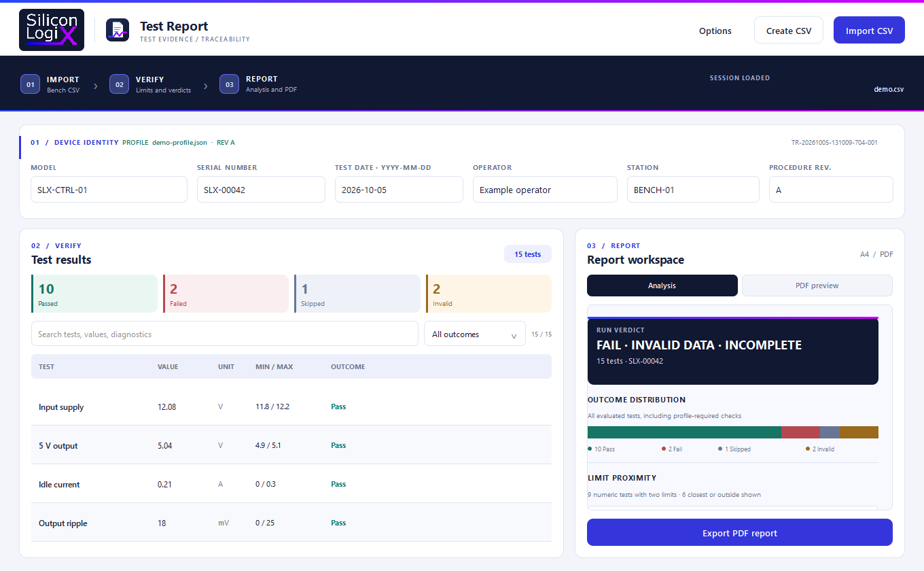The width and height of the screenshot is (924, 571).
Task: Select the Idle current test row
Action: click(x=291, y=484)
